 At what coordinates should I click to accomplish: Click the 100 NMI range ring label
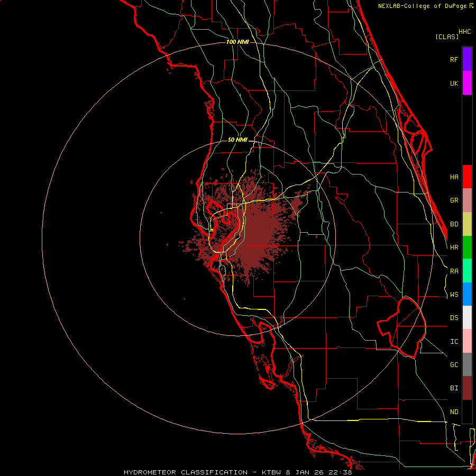pyautogui.click(x=237, y=42)
